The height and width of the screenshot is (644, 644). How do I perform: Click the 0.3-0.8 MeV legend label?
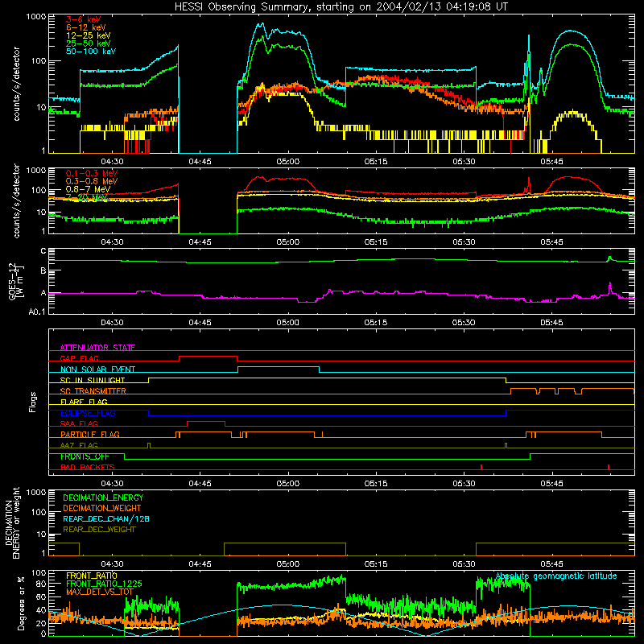[x=92, y=181]
